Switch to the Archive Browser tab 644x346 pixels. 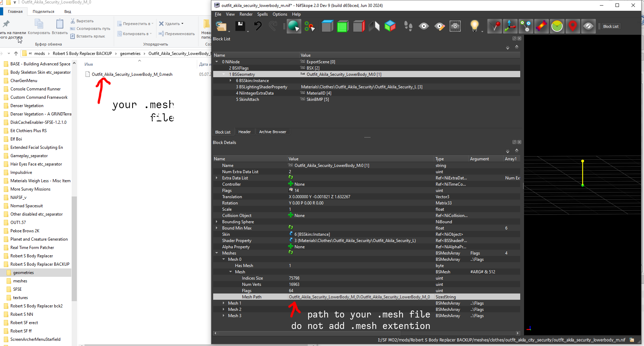point(273,132)
